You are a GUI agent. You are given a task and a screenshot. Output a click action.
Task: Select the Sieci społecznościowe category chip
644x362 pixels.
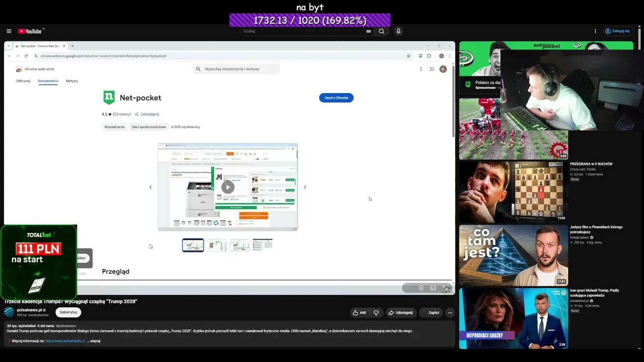coord(149,127)
